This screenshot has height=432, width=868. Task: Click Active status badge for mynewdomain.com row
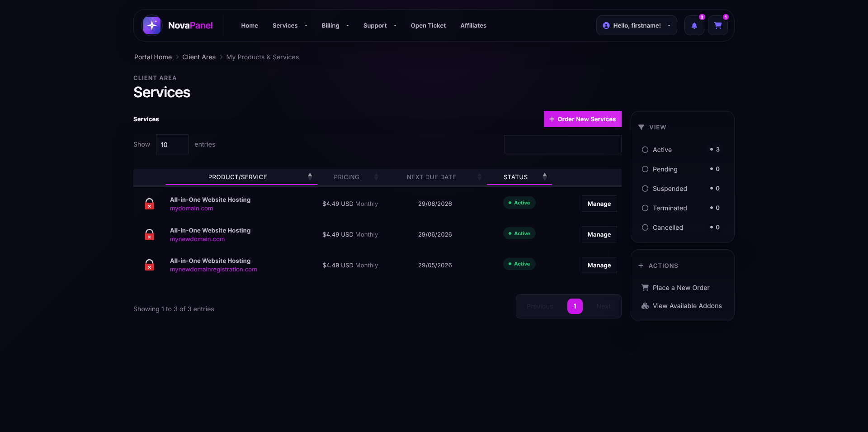coord(519,233)
